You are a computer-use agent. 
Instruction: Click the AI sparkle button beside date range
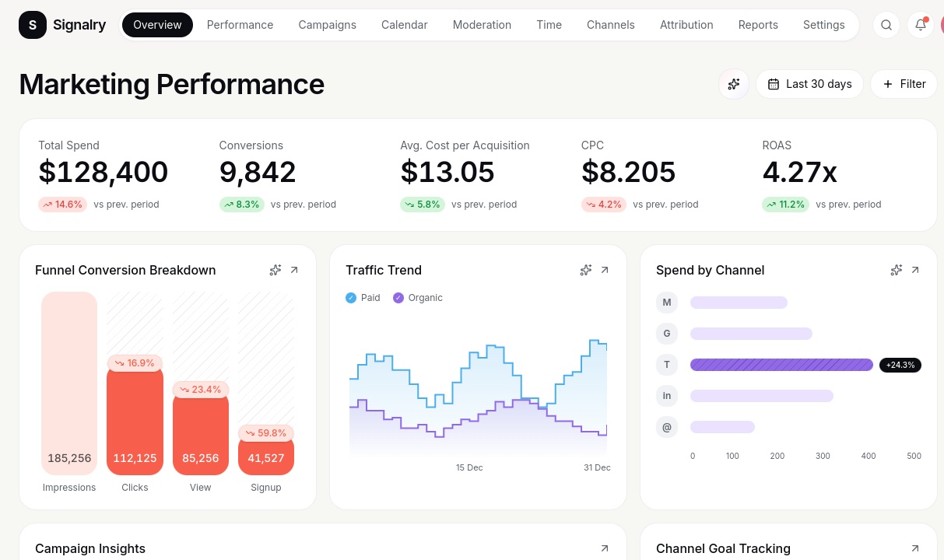[x=734, y=84]
